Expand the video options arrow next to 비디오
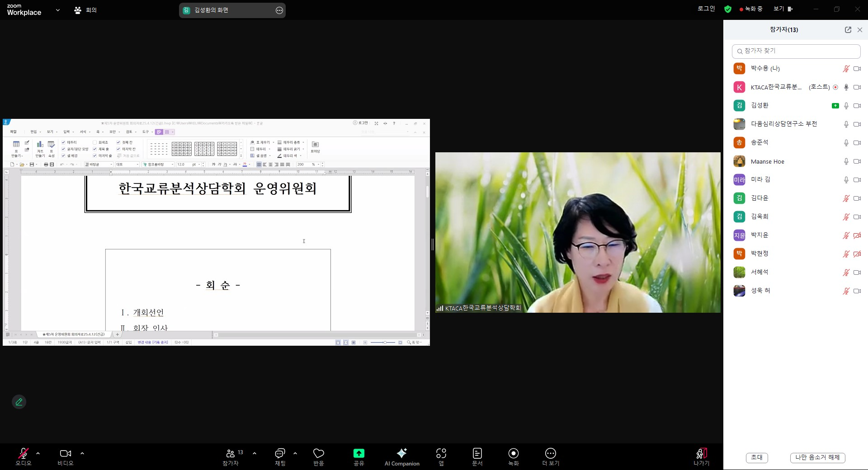 [82, 453]
